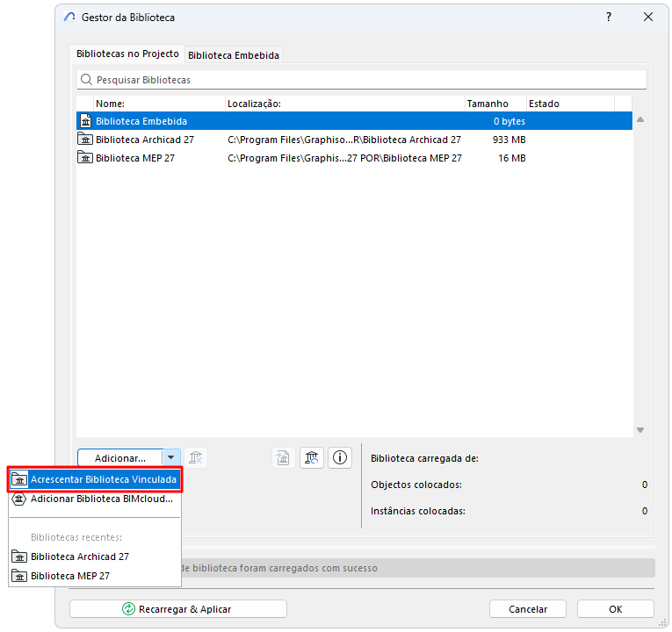This screenshot has height=632, width=672.
Task: Click the library load status message bar
Action: coord(418,568)
